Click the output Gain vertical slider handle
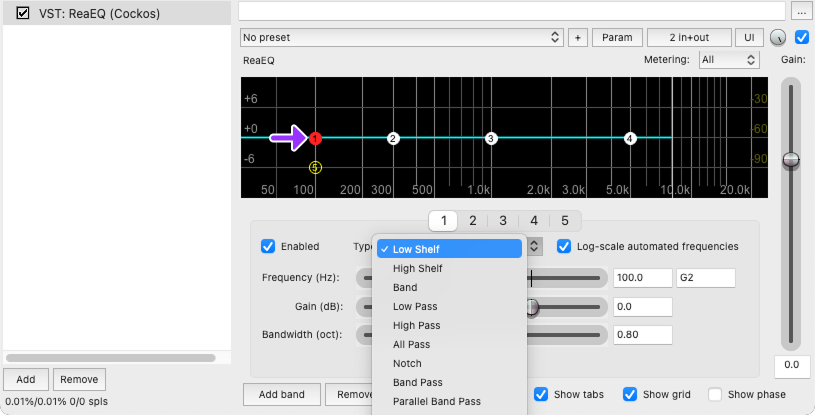The image size is (815, 415). (x=791, y=160)
